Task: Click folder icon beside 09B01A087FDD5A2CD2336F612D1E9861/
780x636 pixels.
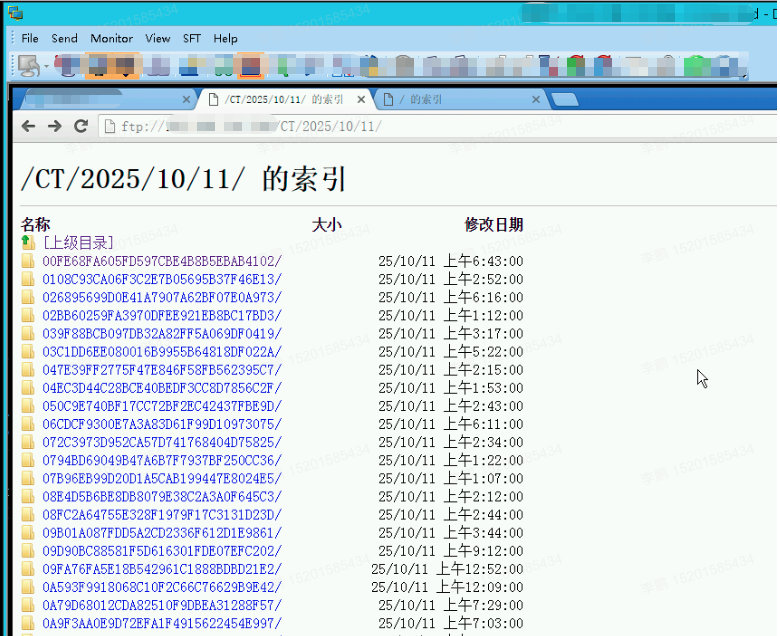Action: [28, 533]
